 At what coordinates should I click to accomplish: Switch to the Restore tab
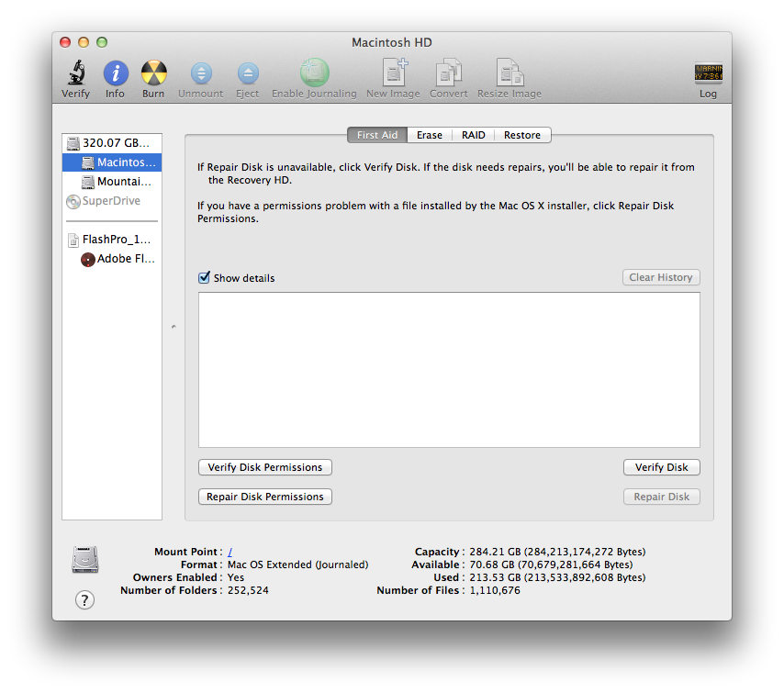tap(522, 135)
